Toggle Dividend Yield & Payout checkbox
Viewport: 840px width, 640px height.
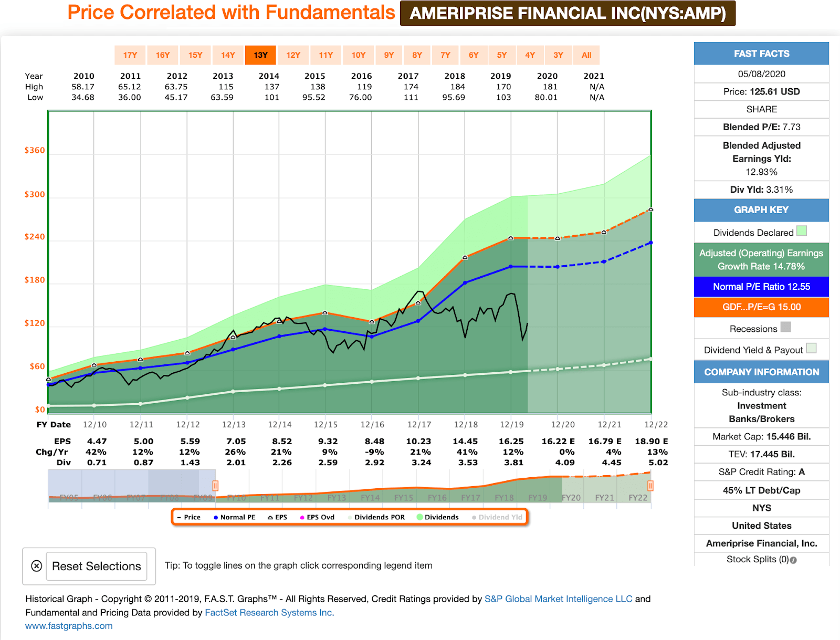coord(811,348)
